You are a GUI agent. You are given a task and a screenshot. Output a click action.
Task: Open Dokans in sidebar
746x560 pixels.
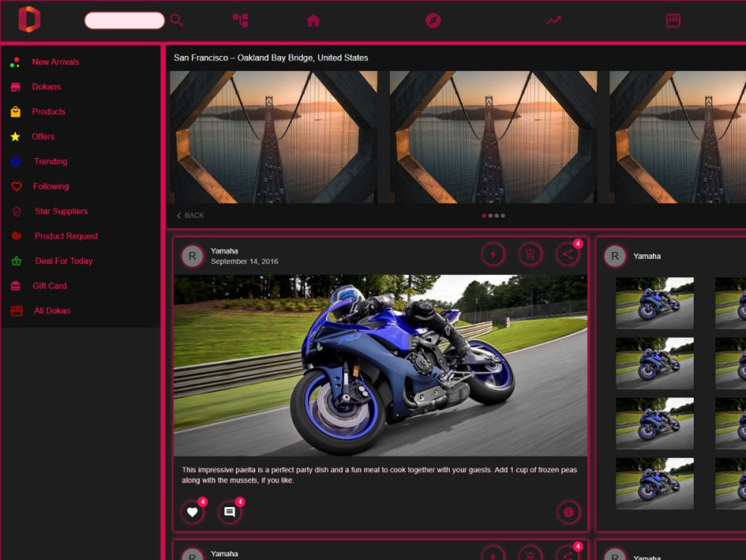(x=46, y=86)
